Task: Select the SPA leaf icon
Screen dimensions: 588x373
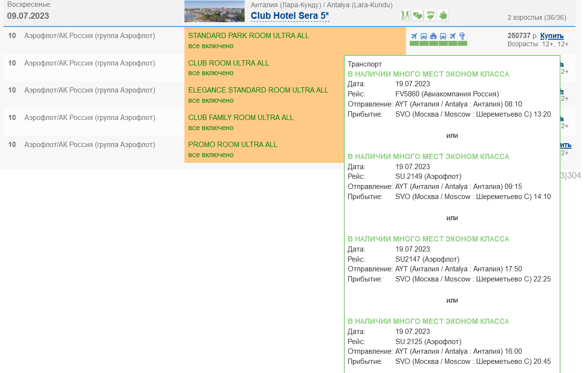Action: pos(430,16)
